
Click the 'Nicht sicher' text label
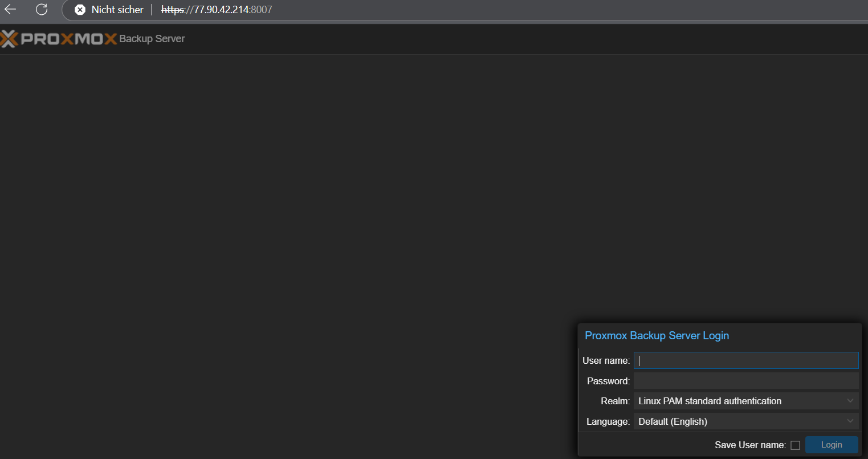click(118, 10)
